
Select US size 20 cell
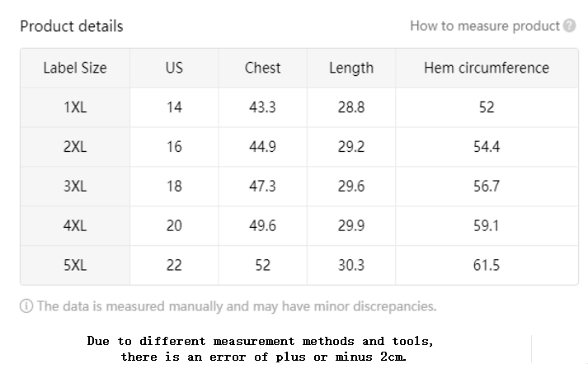pos(174,226)
